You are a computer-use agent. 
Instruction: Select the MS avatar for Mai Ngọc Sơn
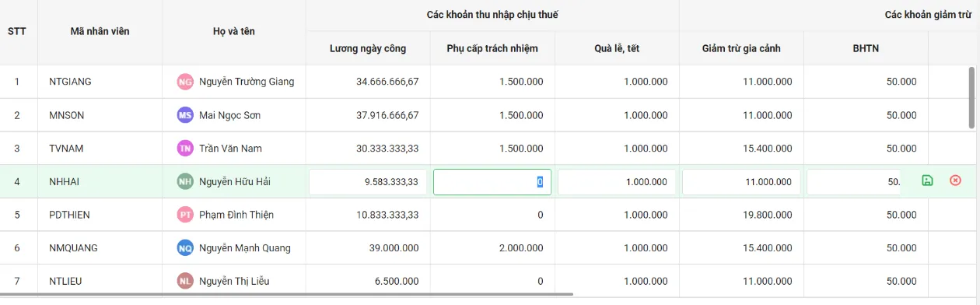(185, 115)
